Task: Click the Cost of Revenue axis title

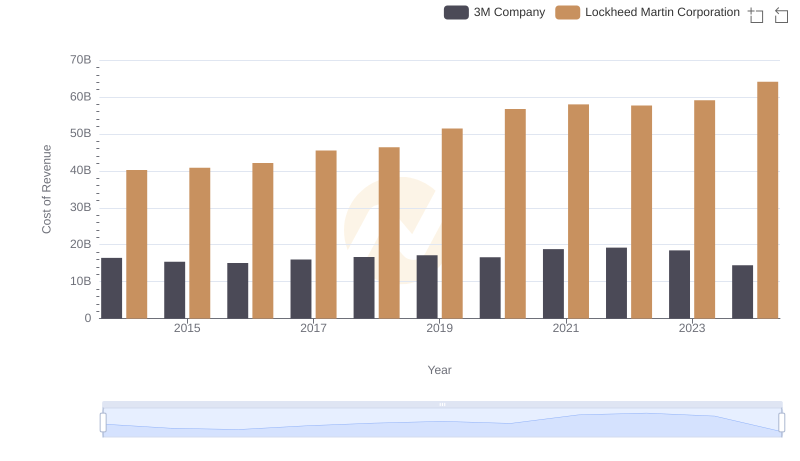Action: tap(46, 189)
